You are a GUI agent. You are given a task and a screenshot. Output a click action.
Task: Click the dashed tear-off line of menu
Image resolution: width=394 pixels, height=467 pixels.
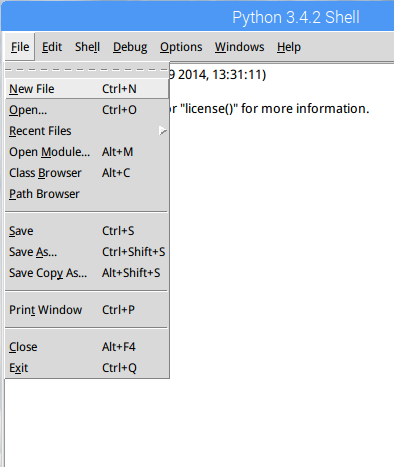click(87, 70)
